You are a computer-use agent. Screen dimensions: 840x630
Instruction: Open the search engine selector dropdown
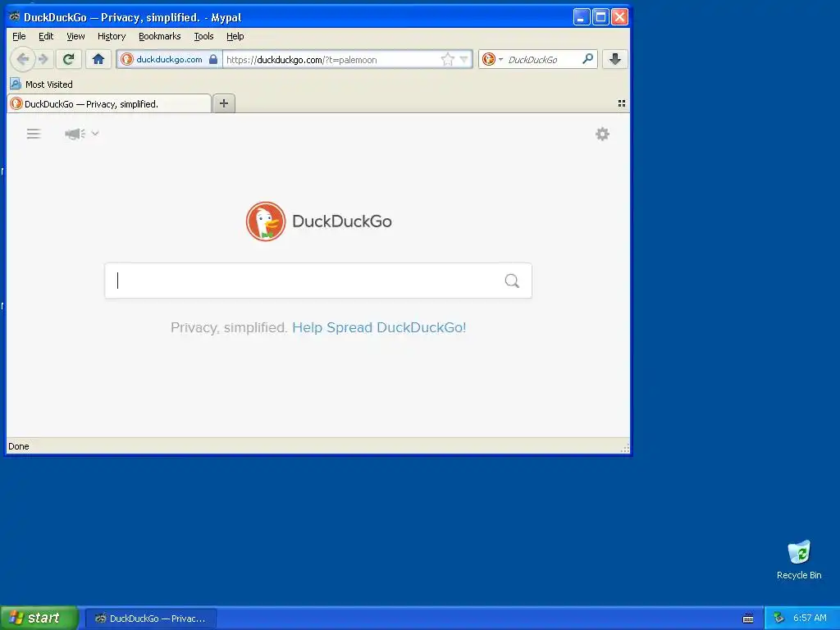click(x=492, y=59)
